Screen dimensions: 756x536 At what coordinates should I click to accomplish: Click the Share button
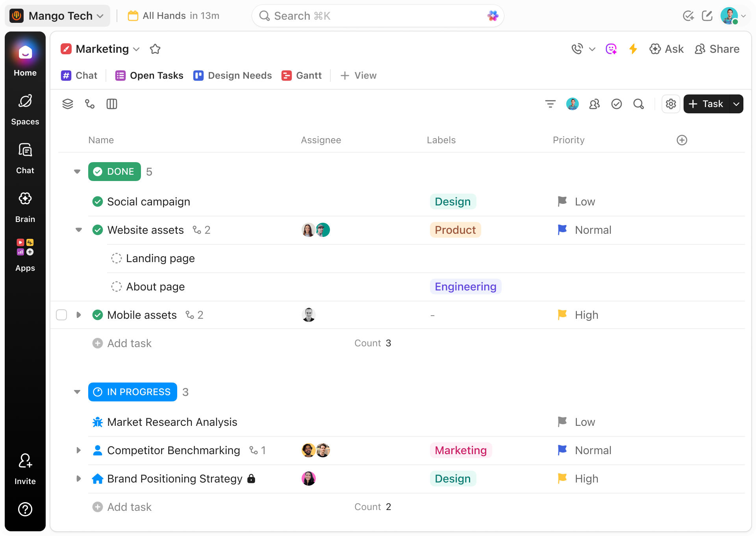point(717,49)
